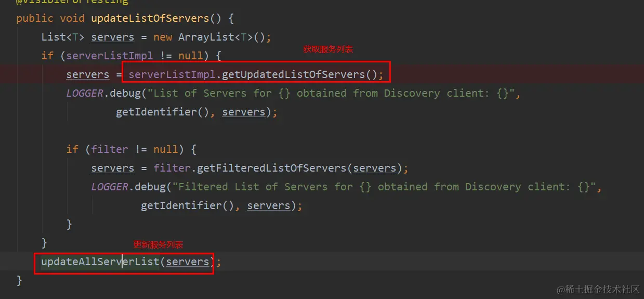Click the 'public' keyword in method declaration
Image resolution: width=644 pixels, height=299 pixels.
click(x=35, y=18)
